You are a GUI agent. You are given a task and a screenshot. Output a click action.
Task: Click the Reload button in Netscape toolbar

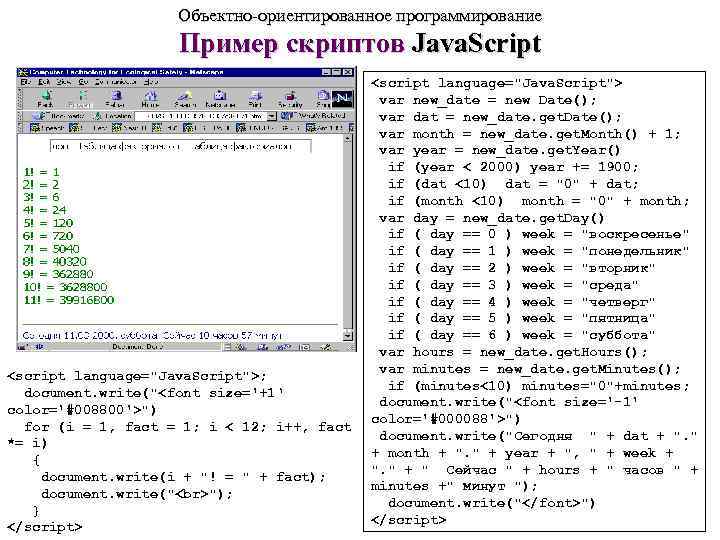click(115, 98)
